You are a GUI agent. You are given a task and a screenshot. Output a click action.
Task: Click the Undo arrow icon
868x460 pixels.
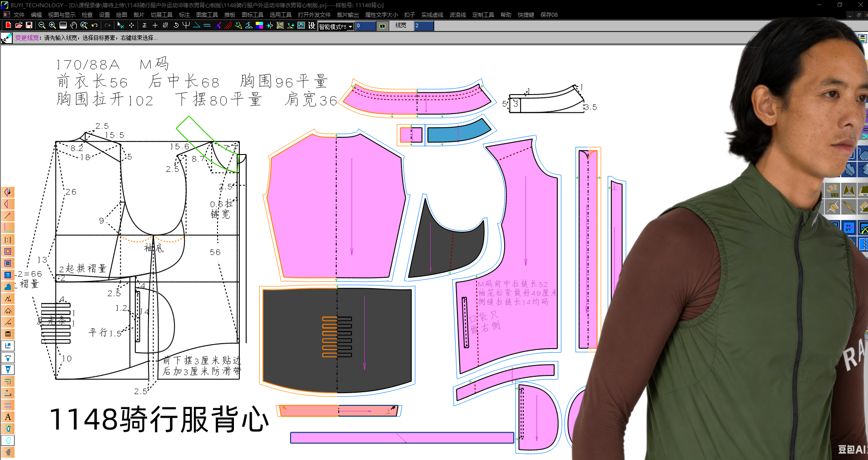click(x=94, y=25)
